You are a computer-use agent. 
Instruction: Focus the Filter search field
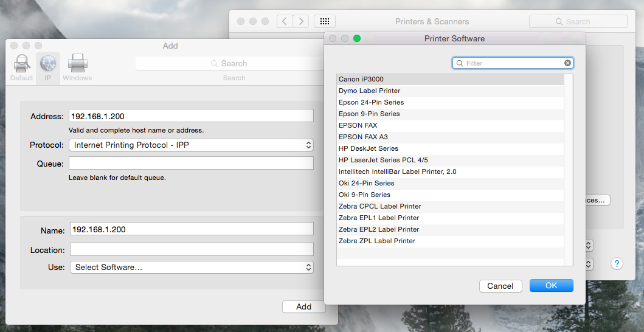[x=513, y=63]
